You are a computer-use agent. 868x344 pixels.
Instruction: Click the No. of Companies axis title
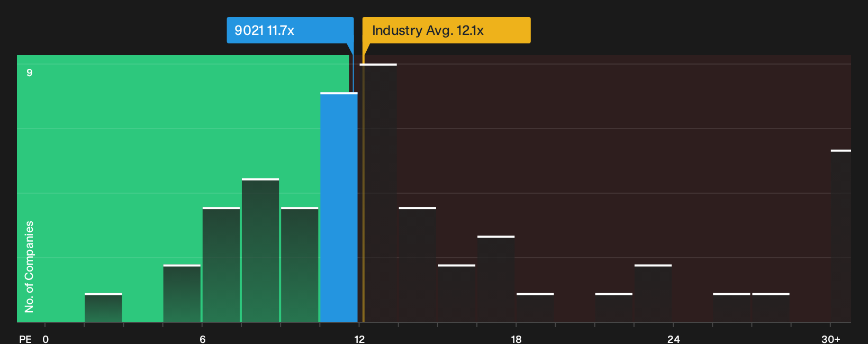29,267
